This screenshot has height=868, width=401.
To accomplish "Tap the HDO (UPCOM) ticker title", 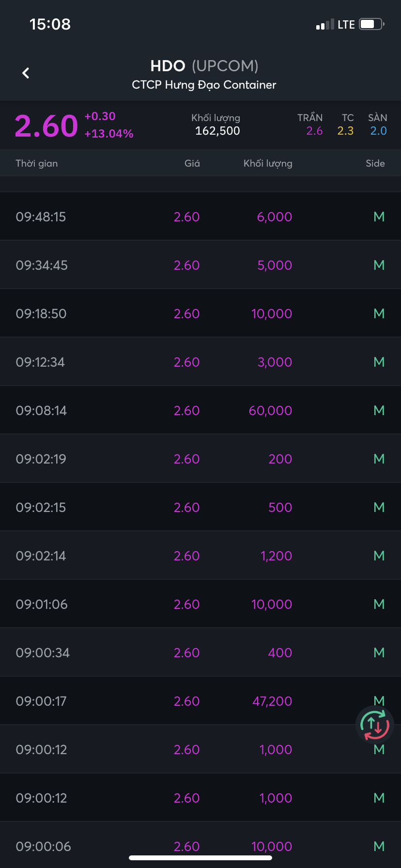I will (204, 66).
